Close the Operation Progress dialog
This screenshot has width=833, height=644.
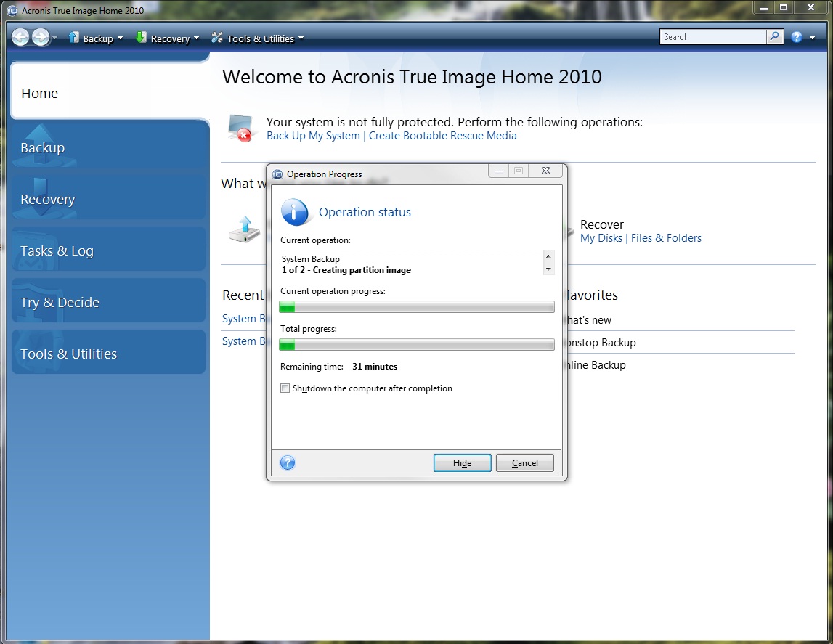pyautogui.click(x=545, y=171)
